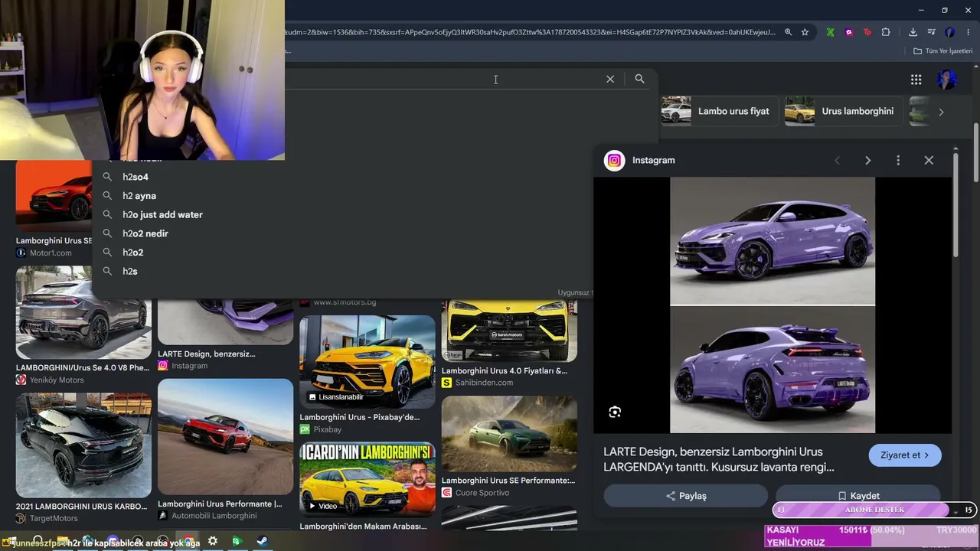Open the Extensions puzzle-piece menu
This screenshot has width=980, height=551.
886,32
